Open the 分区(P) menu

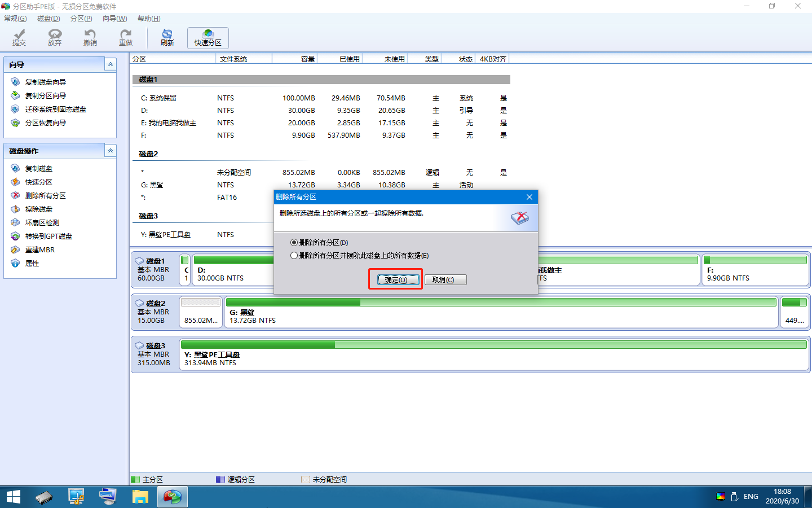tap(81, 19)
